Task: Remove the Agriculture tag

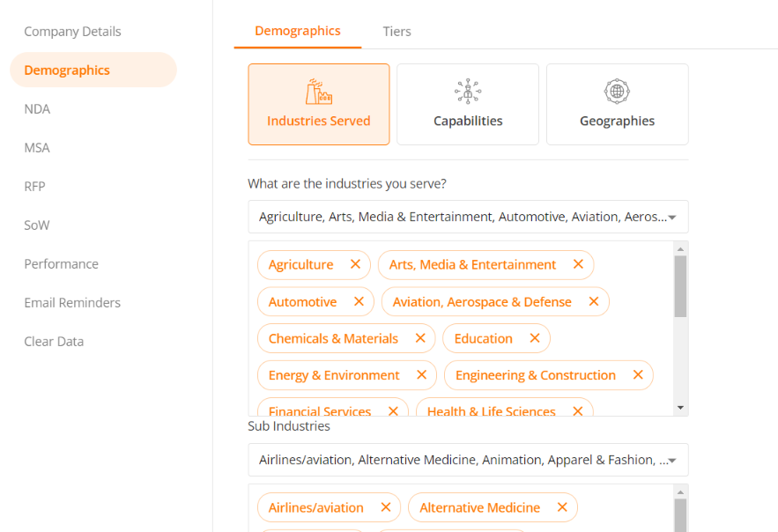Action: (355, 264)
